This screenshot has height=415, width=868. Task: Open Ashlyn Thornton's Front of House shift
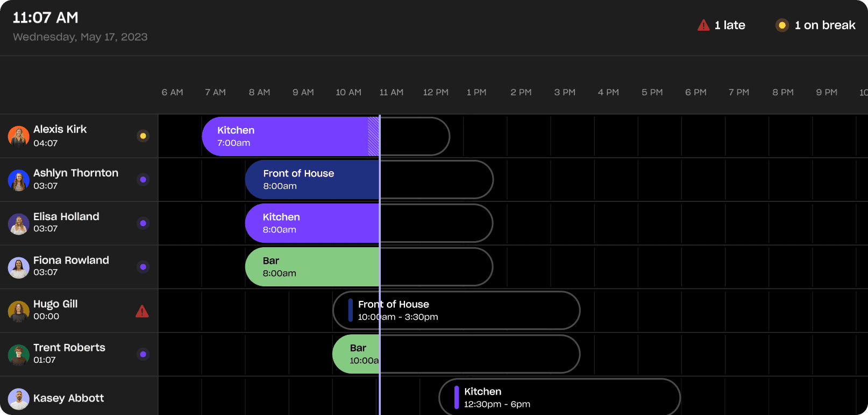click(312, 180)
